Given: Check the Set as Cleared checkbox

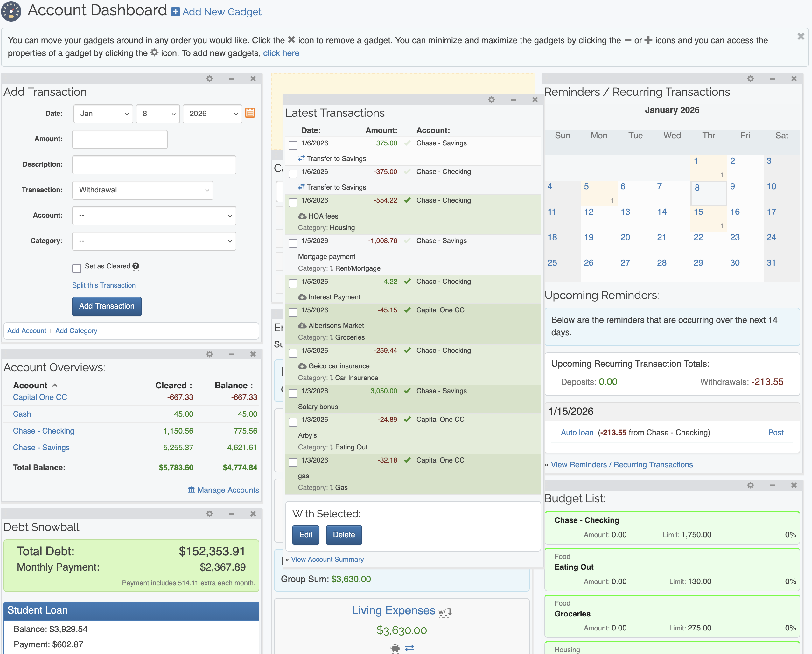Looking at the screenshot, I should coord(77,268).
